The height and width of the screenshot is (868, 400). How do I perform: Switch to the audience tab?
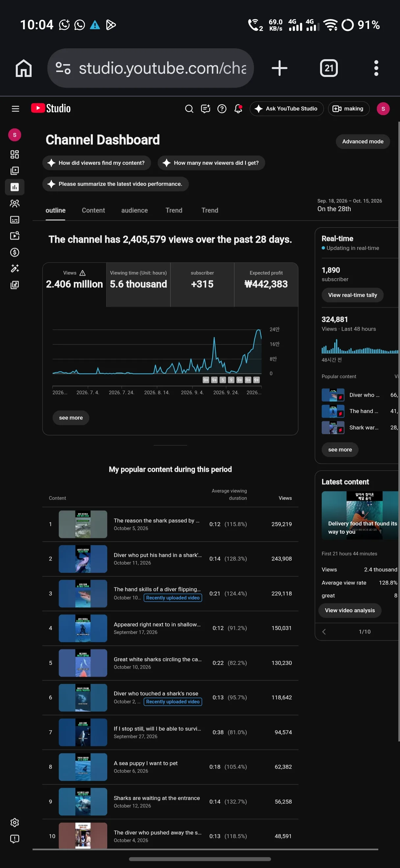(135, 210)
